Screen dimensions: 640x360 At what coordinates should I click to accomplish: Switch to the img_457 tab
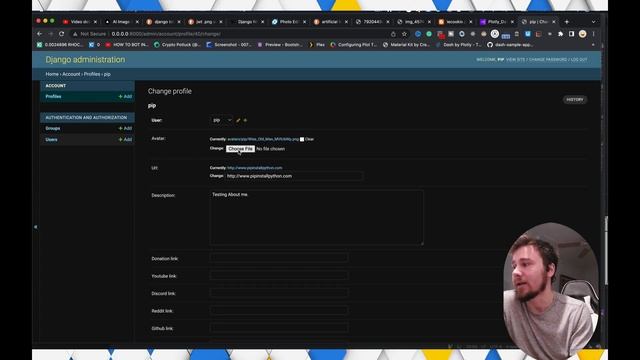coord(413,22)
